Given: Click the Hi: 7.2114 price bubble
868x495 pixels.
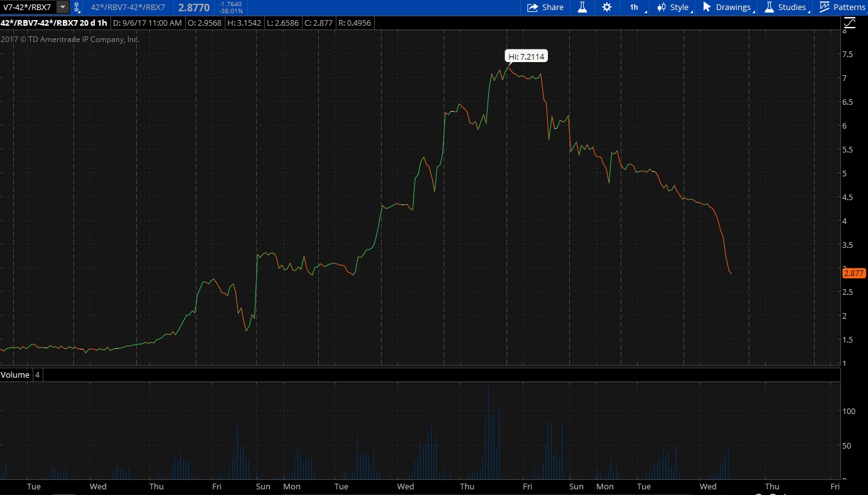Looking at the screenshot, I should pos(527,56).
